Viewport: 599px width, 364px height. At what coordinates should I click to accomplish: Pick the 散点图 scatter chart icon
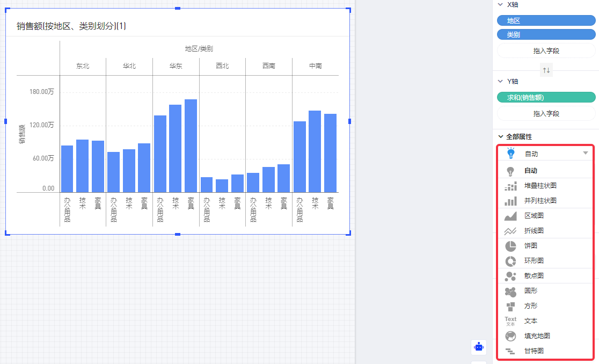point(510,276)
